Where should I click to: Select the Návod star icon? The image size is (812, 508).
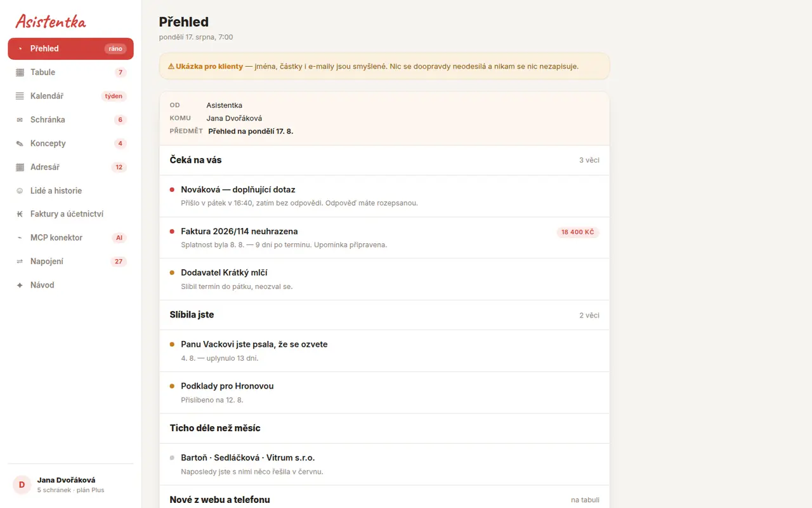click(x=20, y=285)
